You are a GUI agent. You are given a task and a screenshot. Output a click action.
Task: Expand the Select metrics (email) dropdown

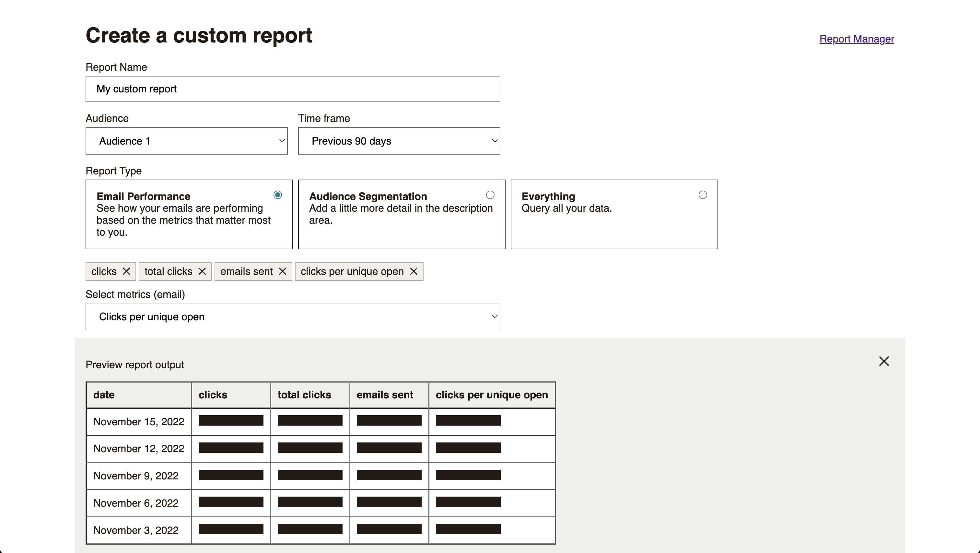pyautogui.click(x=293, y=317)
